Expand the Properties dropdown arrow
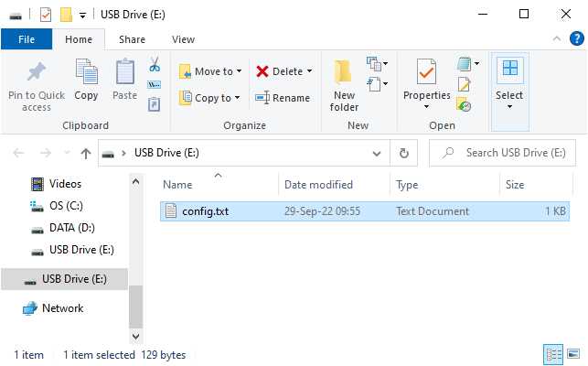The width and height of the screenshot is (588, 366). 426,107
